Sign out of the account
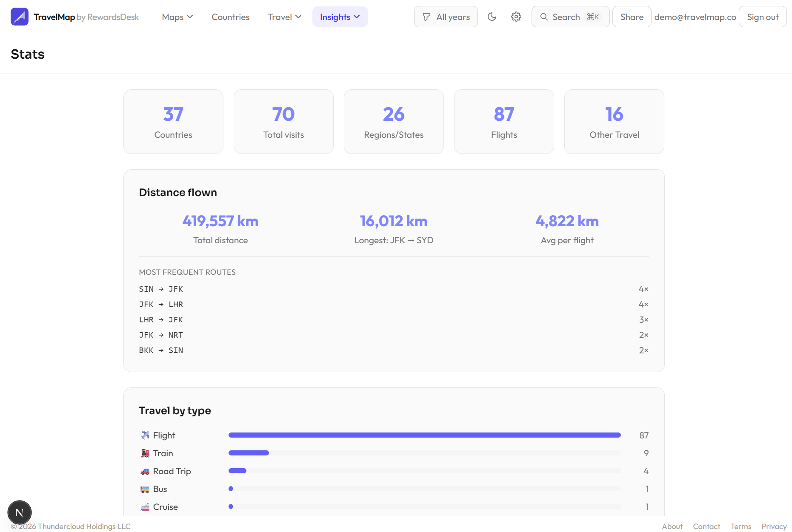The width and height of the screenshot is (792, 532). click(x=762, y=17)
